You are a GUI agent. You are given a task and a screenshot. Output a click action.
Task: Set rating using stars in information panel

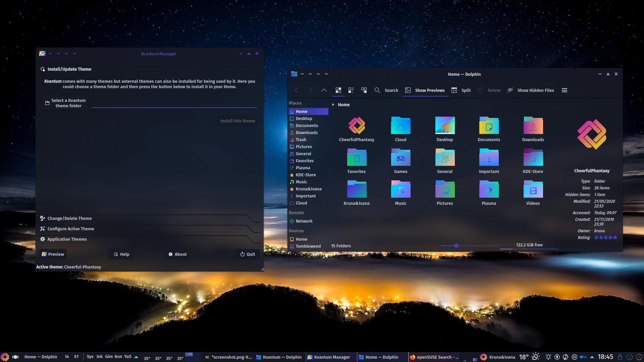[x=605, y=237]
